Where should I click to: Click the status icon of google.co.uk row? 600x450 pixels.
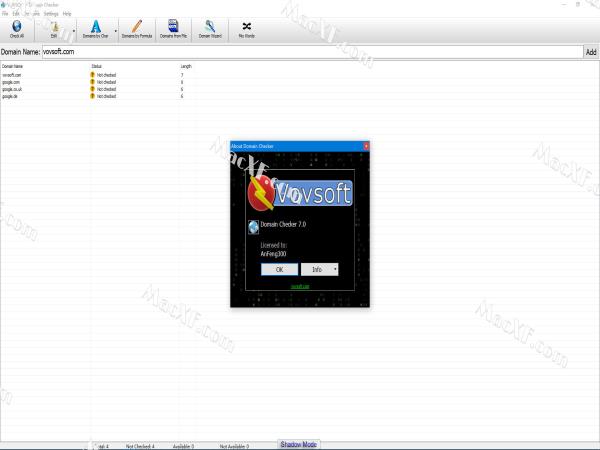(92, 89)
